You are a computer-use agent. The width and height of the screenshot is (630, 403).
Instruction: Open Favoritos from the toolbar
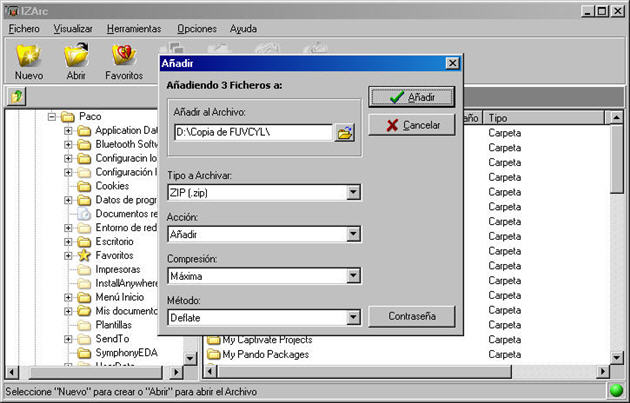tap(124, 58)
